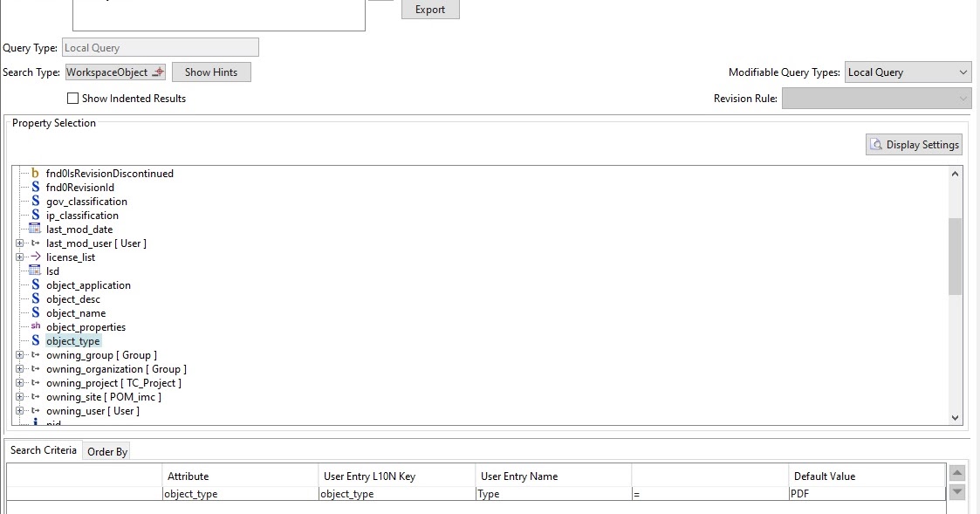Click the scroll-down arrow beside the criteria table
Image resolution: width=980 pixels, height=514 pixels.
tap(956, 493)
